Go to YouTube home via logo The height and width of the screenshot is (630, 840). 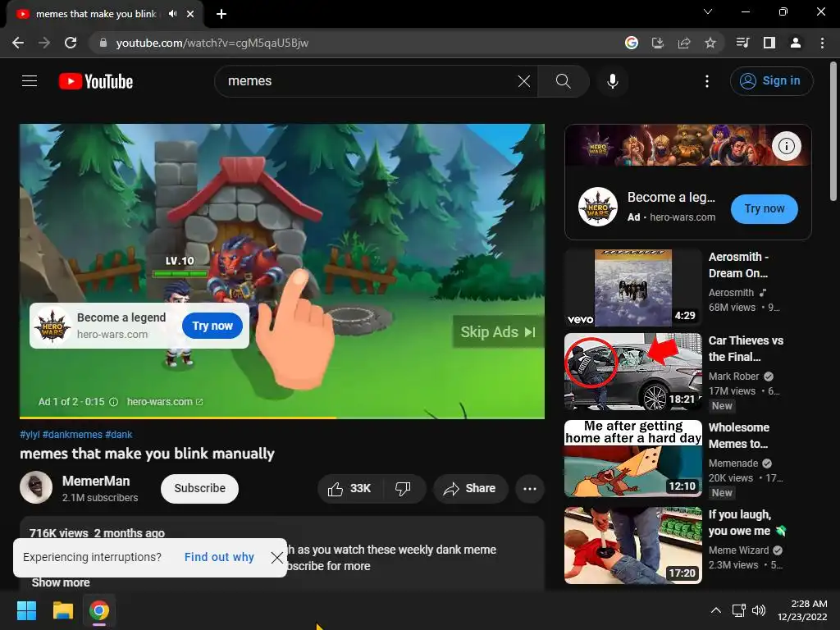[96, 81]
